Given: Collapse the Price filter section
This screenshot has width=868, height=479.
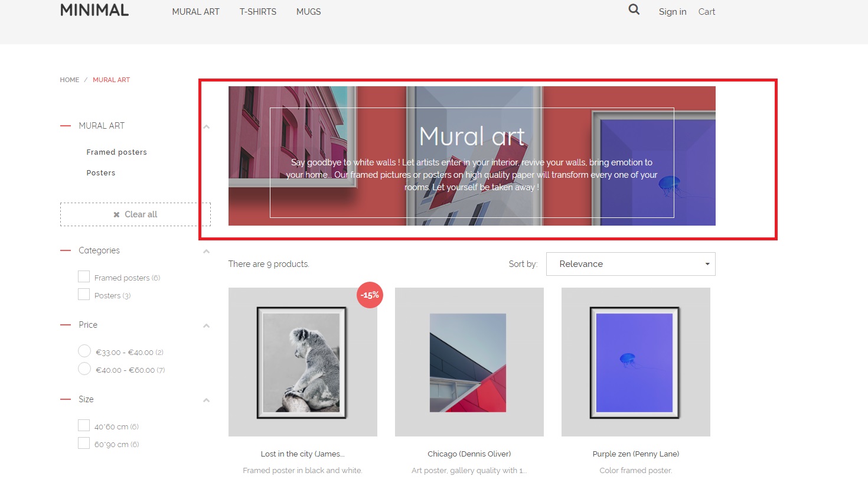Looking at the screenshot, I should click(206, 325).
